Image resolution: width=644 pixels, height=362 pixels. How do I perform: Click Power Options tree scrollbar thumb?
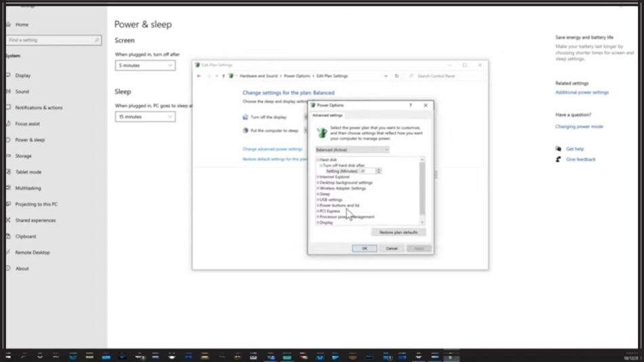point(422,188)
